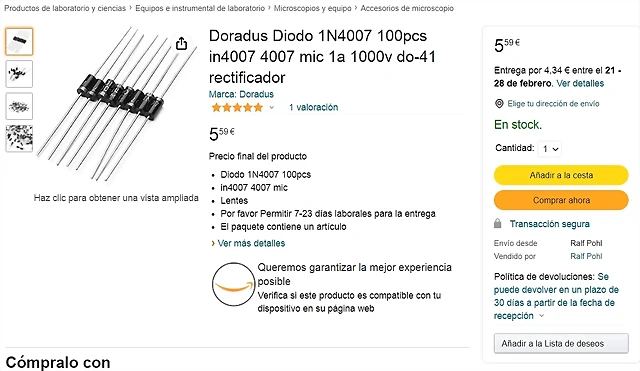This screenshot has height=371, width=640.
Task: Click the share icon on product image
Action: pos(181,43)
